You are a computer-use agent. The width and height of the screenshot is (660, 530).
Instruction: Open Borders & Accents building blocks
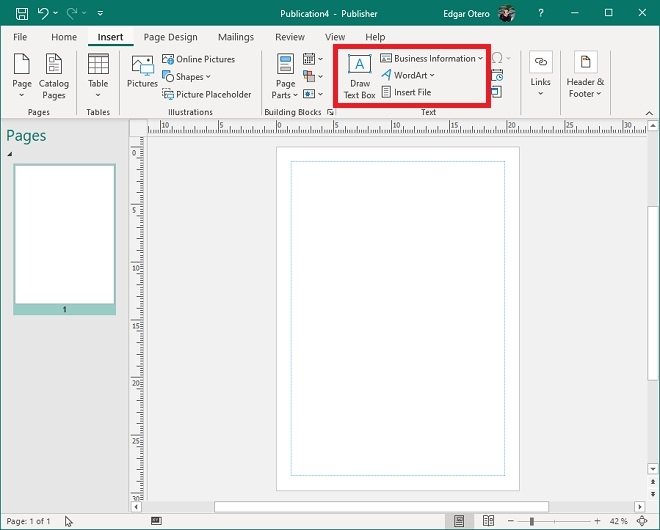click(x=313, y=76)
